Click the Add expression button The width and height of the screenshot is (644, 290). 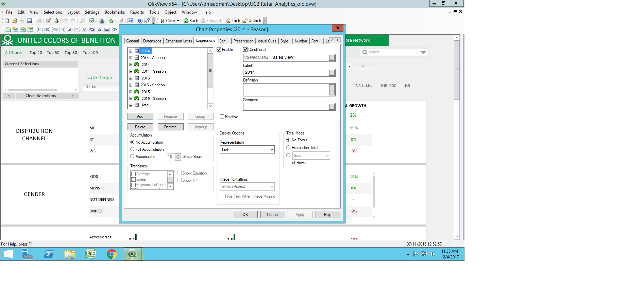[x=140, y=116]
